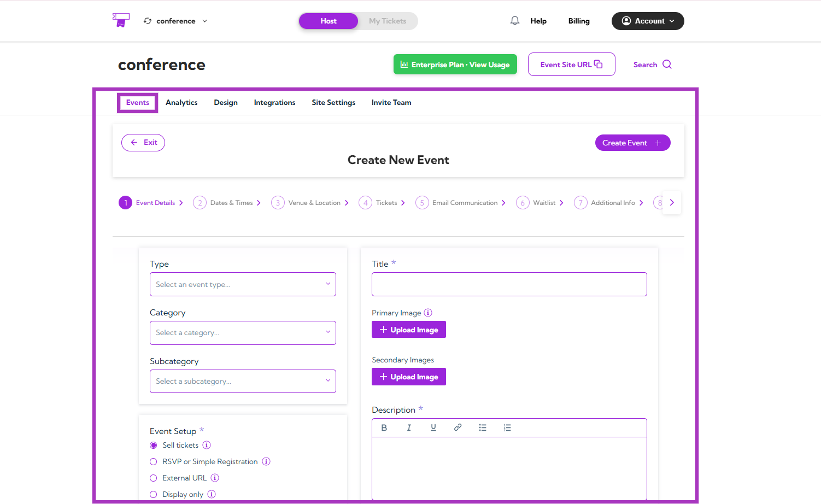Switch to Host mode

329,21
